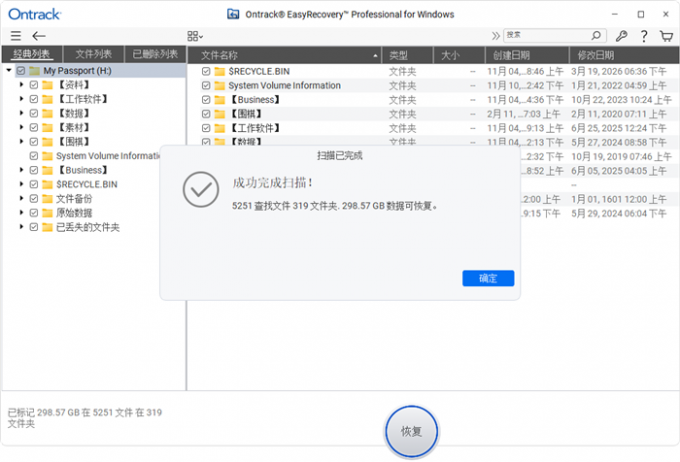Expand the 已丢失的文件夹 tree folder
This screenshot has height=462, width=680.
click(21, 227)
